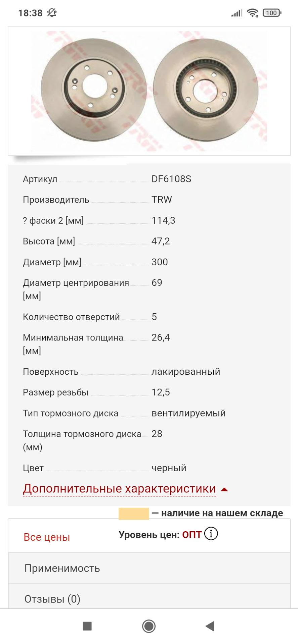Tap the manufacturer value TRW
This screenshot has width=298, height=644.
(x=162, y=200)
